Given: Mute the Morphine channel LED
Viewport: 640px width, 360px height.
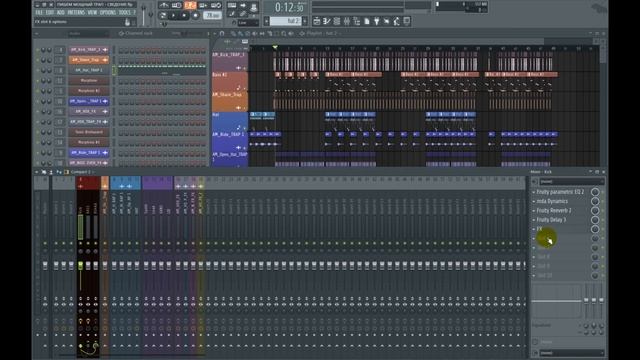Looking at the screenshot, I should pos(38,80).
